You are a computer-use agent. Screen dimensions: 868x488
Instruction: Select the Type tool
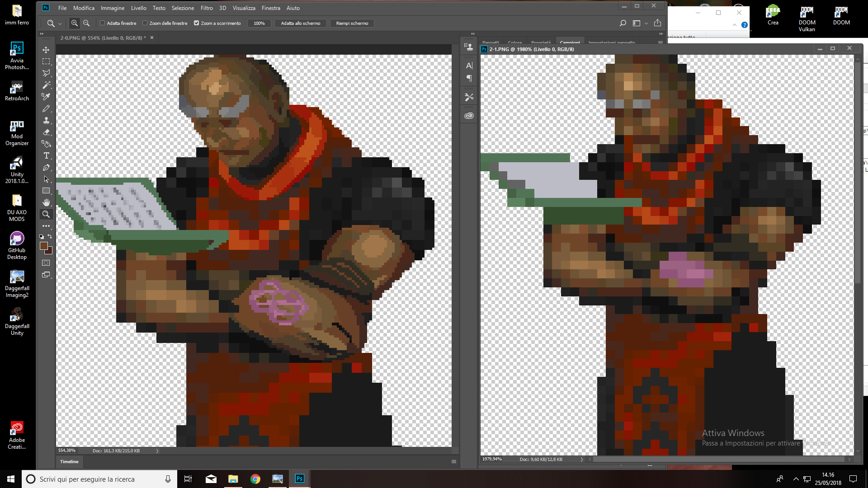(46, 155)
